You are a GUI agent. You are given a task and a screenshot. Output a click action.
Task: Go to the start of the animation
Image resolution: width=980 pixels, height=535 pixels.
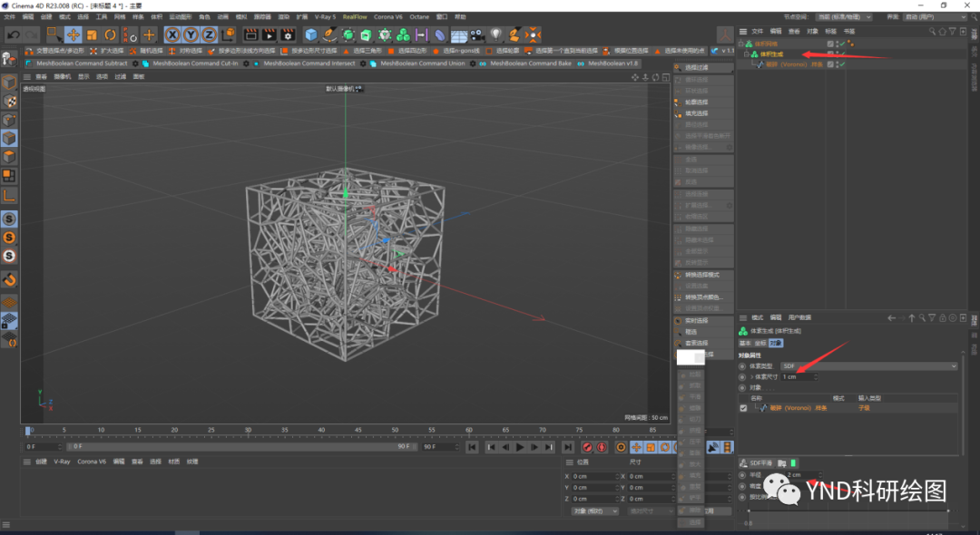click(x=472, y=447)
